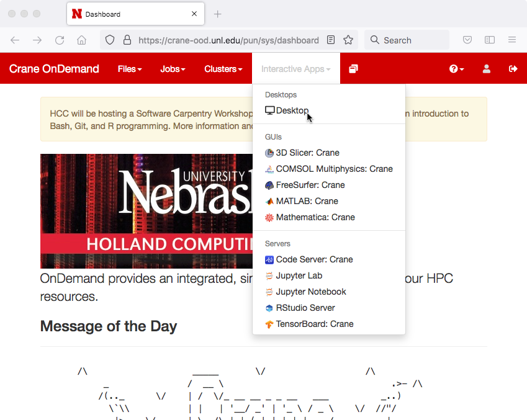The width and height of the screenshot is (527, 420).
Task: Go to the browser home icon
Action: click(81, 40)
